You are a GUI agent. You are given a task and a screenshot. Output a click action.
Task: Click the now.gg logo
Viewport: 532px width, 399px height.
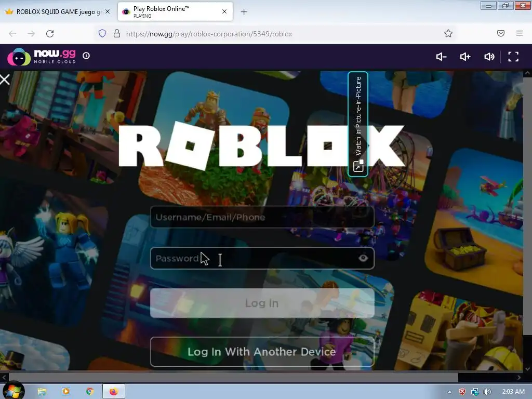pos(42,56)
